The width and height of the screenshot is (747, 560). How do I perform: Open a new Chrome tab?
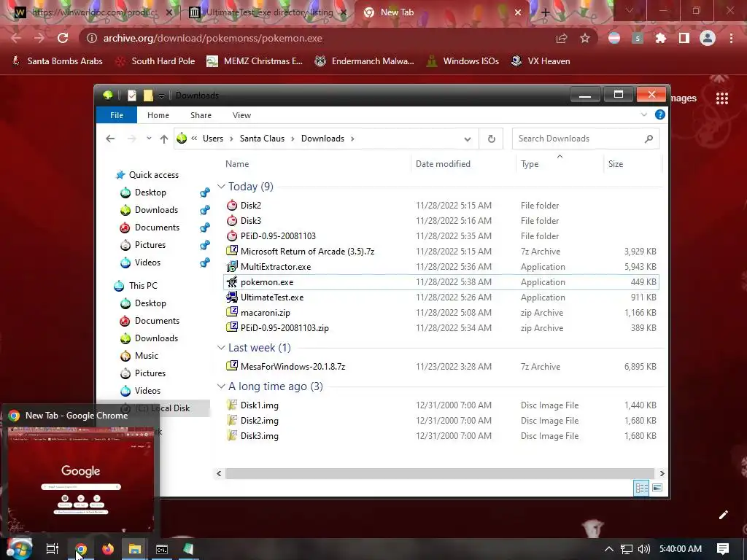[546, 13]
